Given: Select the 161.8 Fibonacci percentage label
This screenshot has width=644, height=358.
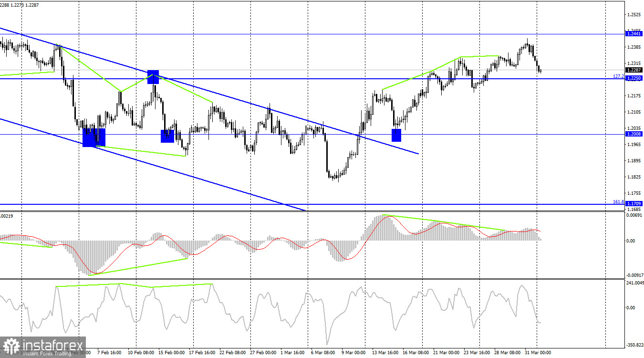Looking at the screenshot, I should point(618,202).
